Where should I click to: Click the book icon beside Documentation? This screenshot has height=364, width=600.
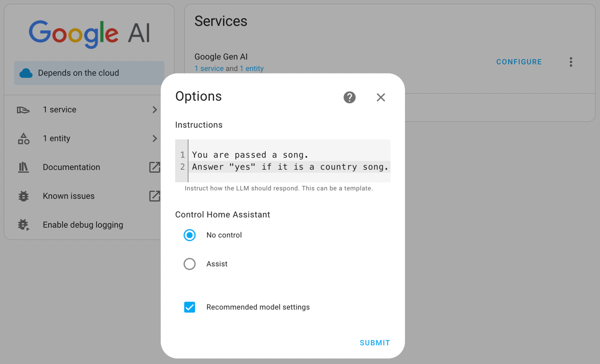click(x=23, y=167)
